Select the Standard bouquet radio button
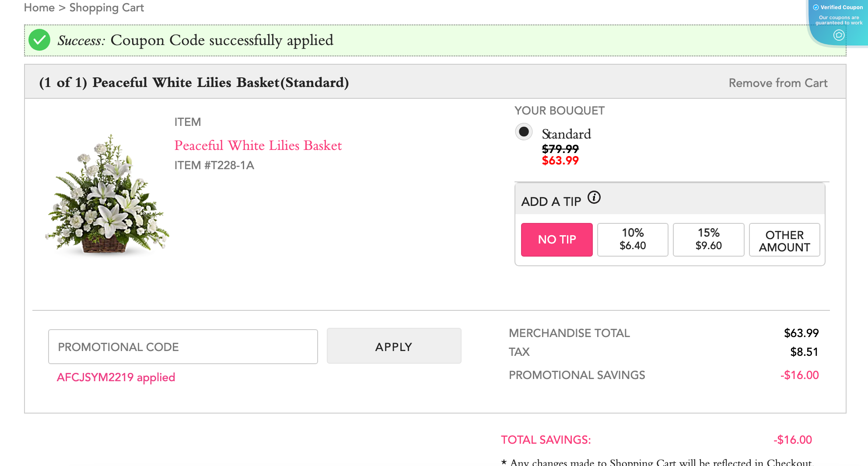Image resolution: width=868 pixels, height=466 pixels. click(x=524, y=132)
